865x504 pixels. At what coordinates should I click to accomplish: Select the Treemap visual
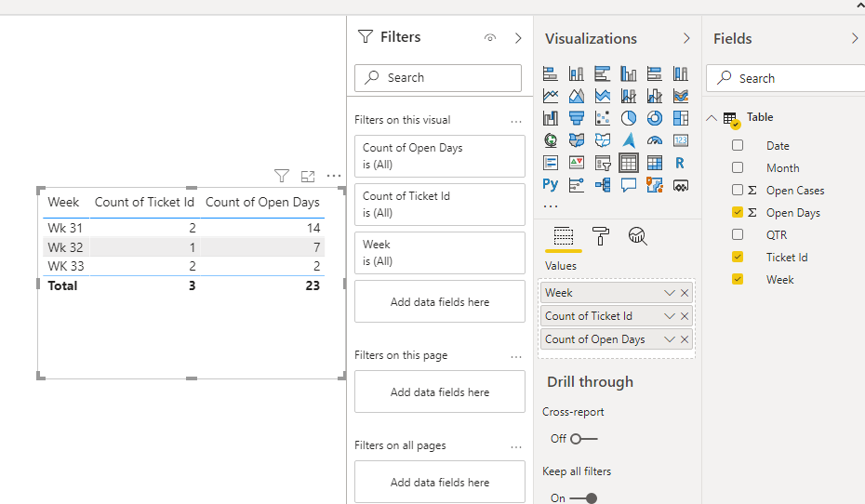click(x=680, y=118)
